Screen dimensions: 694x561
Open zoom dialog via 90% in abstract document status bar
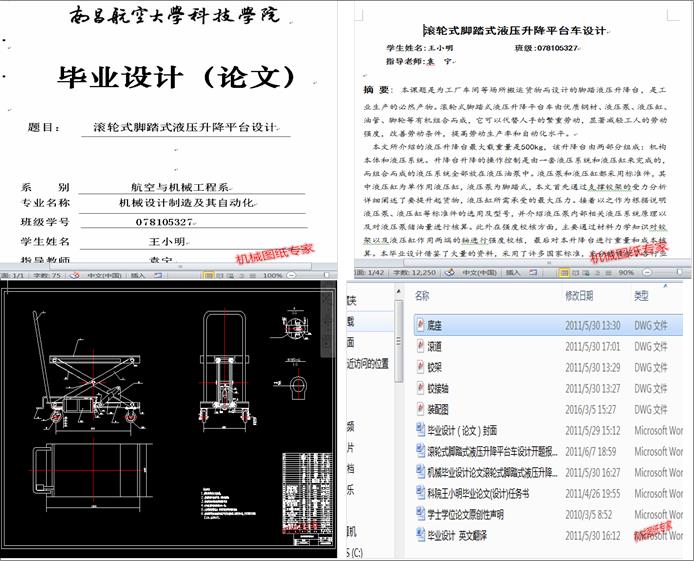[626, 273]
